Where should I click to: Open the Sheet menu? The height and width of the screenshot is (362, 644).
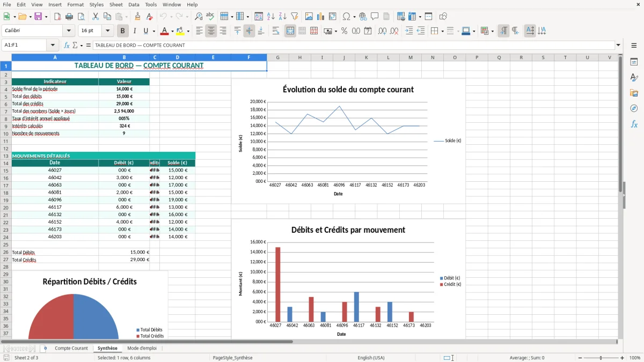coord(116,4)
